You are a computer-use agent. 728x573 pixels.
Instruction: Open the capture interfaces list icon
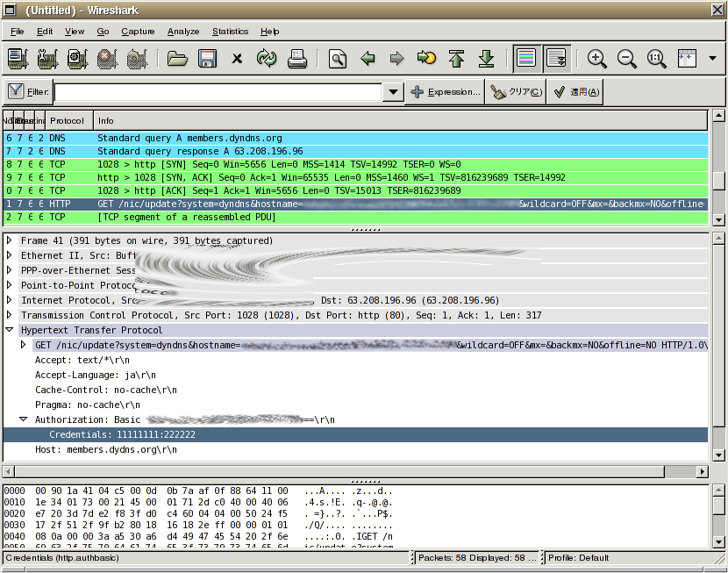coord(18,59)
